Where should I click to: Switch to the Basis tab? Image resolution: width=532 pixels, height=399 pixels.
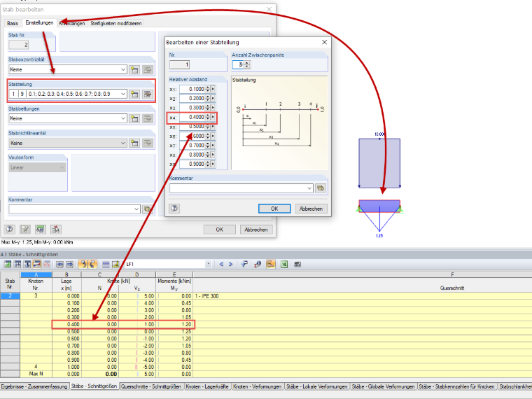13,23
